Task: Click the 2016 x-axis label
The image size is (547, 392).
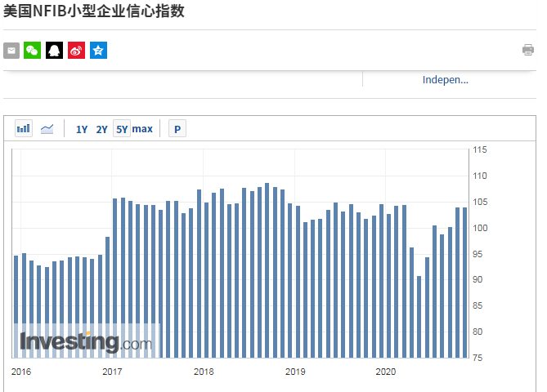Action: tap(21, 372)
